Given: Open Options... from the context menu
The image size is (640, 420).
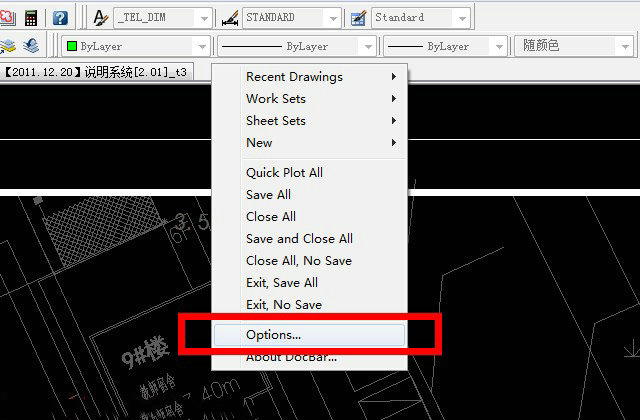Looking at the screenshot, I should tap(309, 335).
